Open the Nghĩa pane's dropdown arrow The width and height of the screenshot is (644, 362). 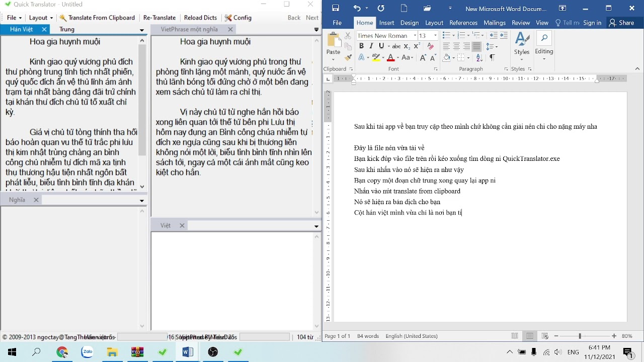pyautogui.click(x=142, y=200)
